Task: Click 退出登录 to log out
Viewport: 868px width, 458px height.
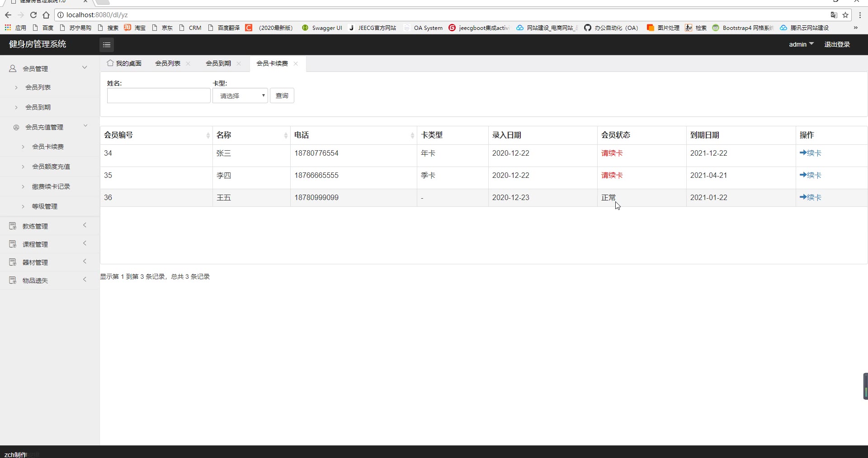Action: [837, 44]
